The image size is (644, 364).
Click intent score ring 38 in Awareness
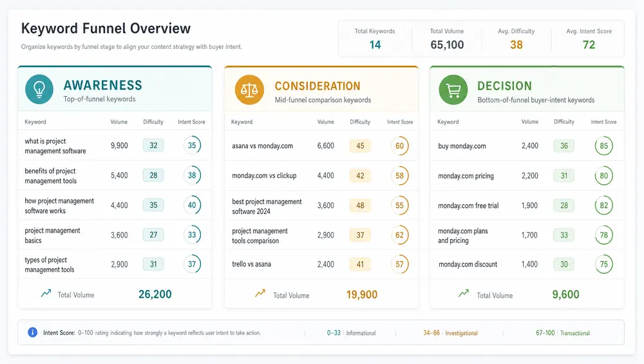(192, 175)
